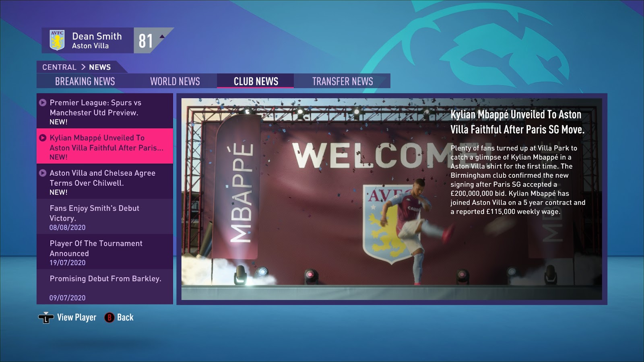Click News in the breadcrumb
The width and height of the screenshot is (644, 362).
(100, 67)
